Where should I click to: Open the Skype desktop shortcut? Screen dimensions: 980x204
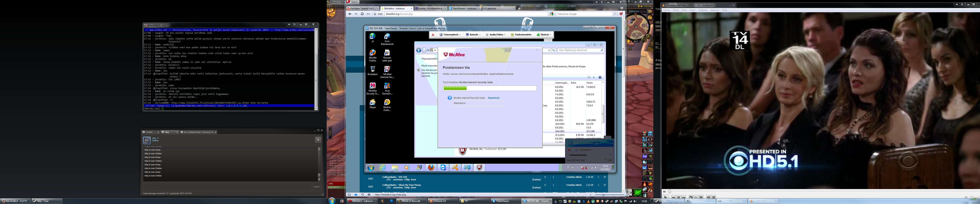[372, 104]
